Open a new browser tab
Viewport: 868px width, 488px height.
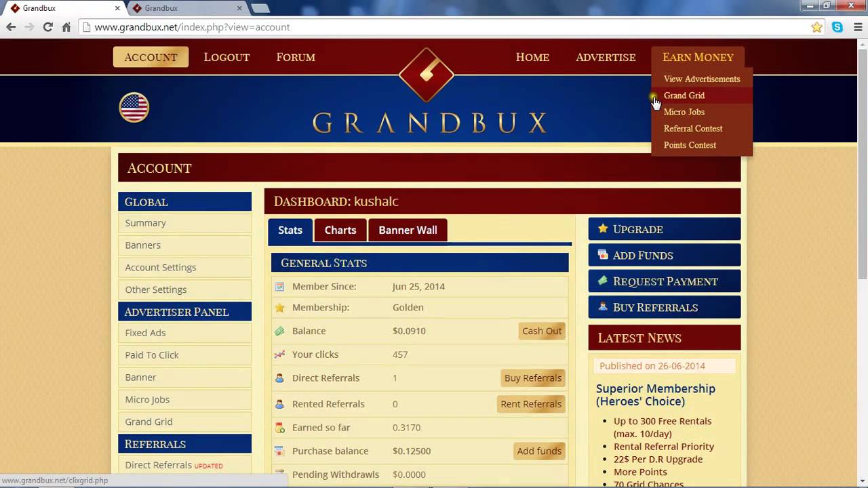point(260,8)
